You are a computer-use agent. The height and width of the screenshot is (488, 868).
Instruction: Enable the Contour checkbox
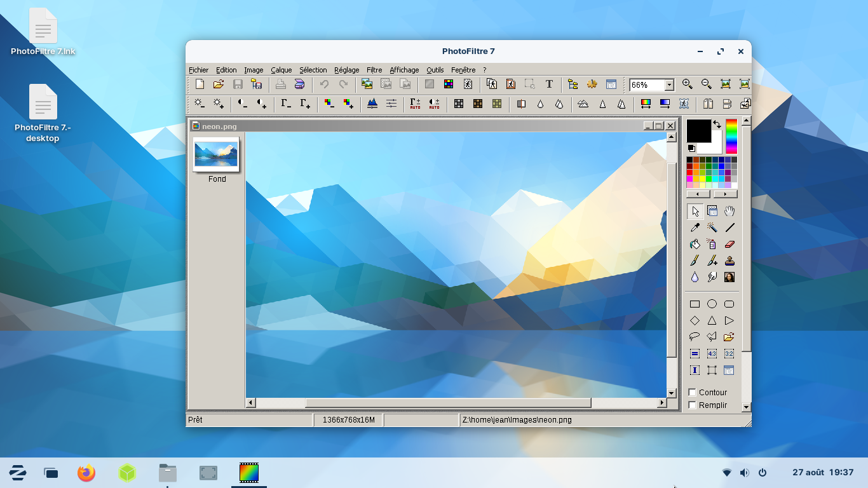(693, 392)
